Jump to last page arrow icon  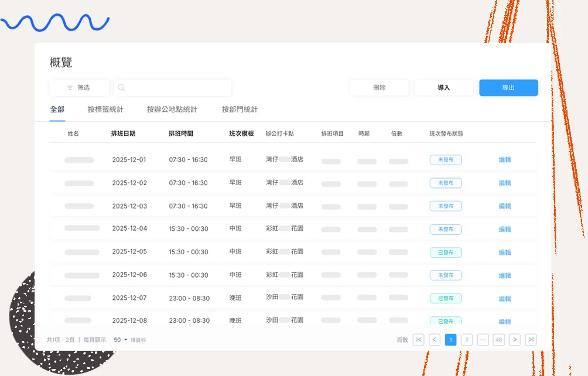pyautogui.click(x=531, y=340)
